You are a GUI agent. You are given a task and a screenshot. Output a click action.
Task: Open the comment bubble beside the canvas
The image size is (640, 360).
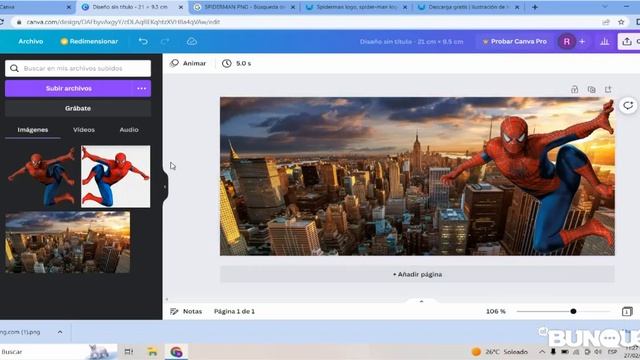628,105
